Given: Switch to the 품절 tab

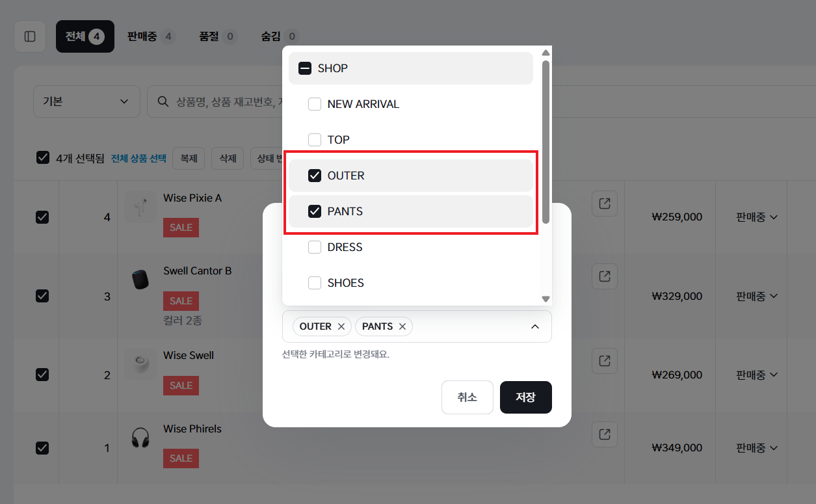Looking at the screenshot, I should coord(218,36).
